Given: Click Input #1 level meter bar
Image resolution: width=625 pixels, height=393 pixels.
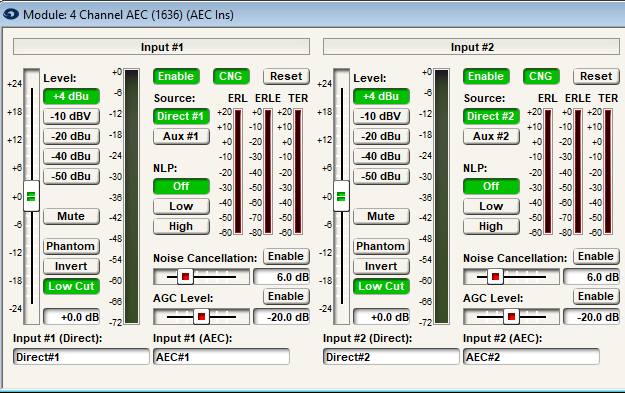Looking at the screenshot, I should (x=132, y=196).
